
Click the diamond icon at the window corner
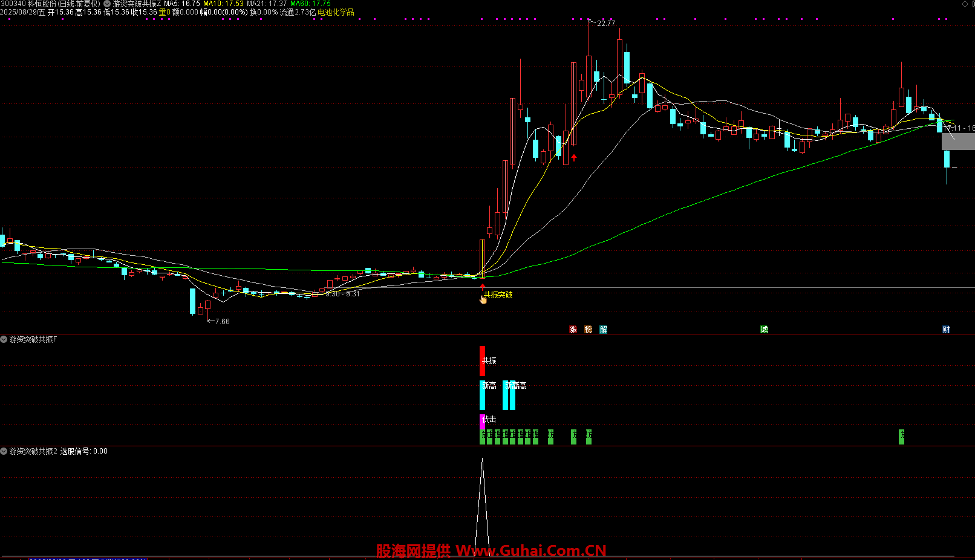click(965, 4)
